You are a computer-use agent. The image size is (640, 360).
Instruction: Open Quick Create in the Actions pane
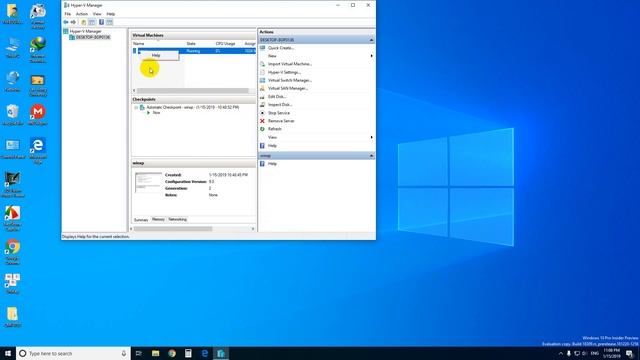(x=281, y=48)
